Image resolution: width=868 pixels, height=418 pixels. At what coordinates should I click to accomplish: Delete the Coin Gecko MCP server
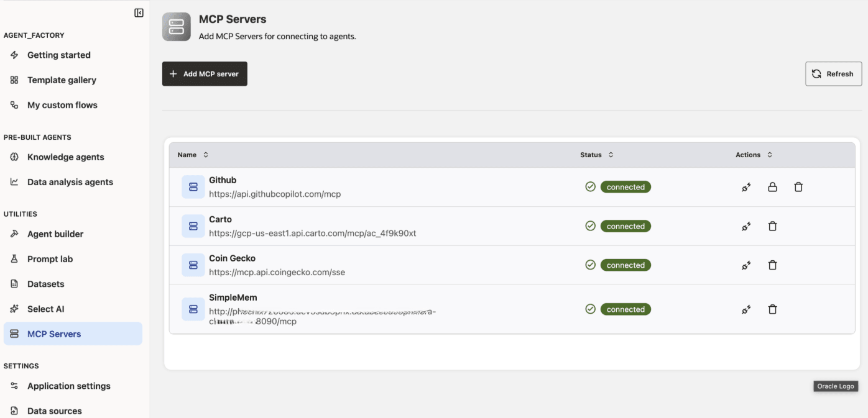773,265
